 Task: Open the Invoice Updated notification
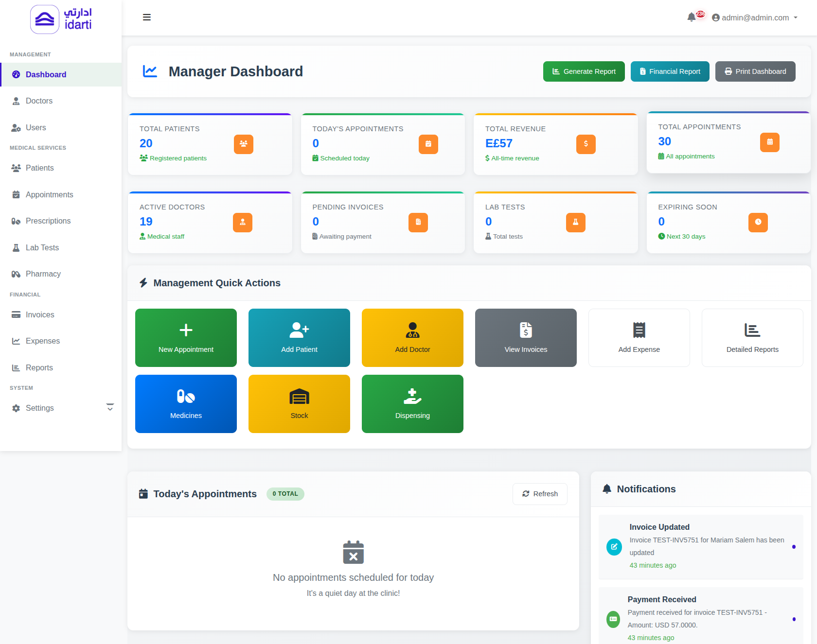[700, 546]
